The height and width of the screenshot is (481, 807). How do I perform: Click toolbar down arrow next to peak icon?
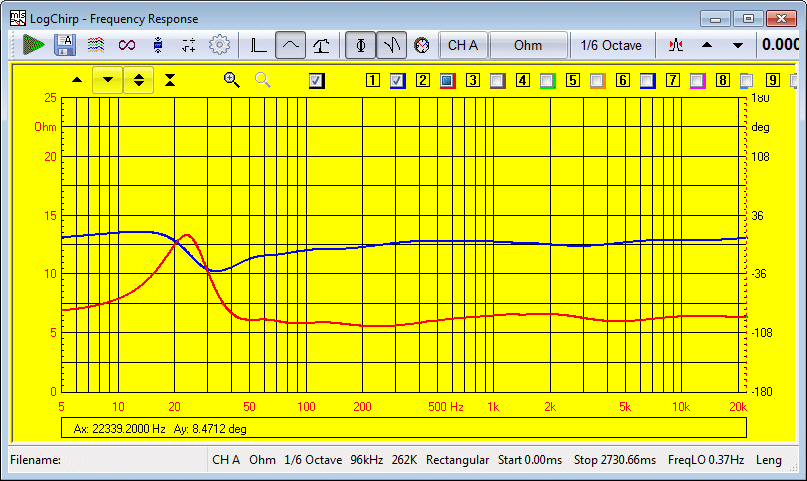[x=738, y=45]
